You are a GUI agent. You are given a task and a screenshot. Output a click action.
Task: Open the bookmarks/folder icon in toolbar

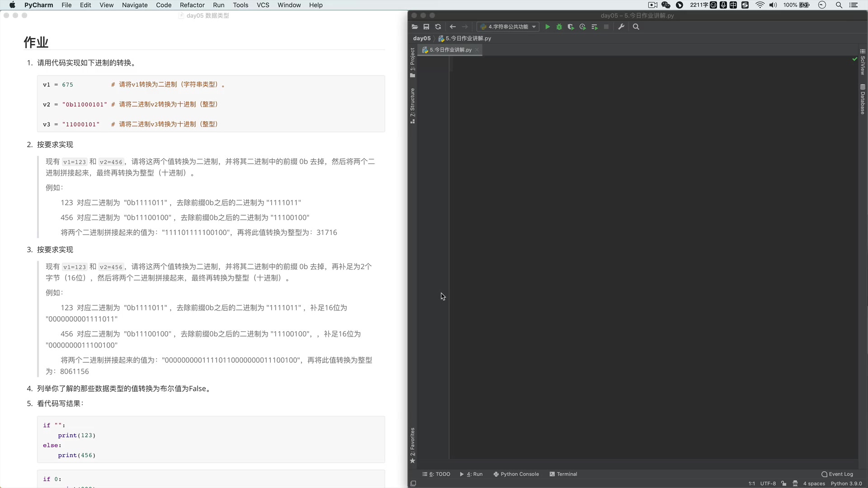pyautogui.click(x=415, y=27)
